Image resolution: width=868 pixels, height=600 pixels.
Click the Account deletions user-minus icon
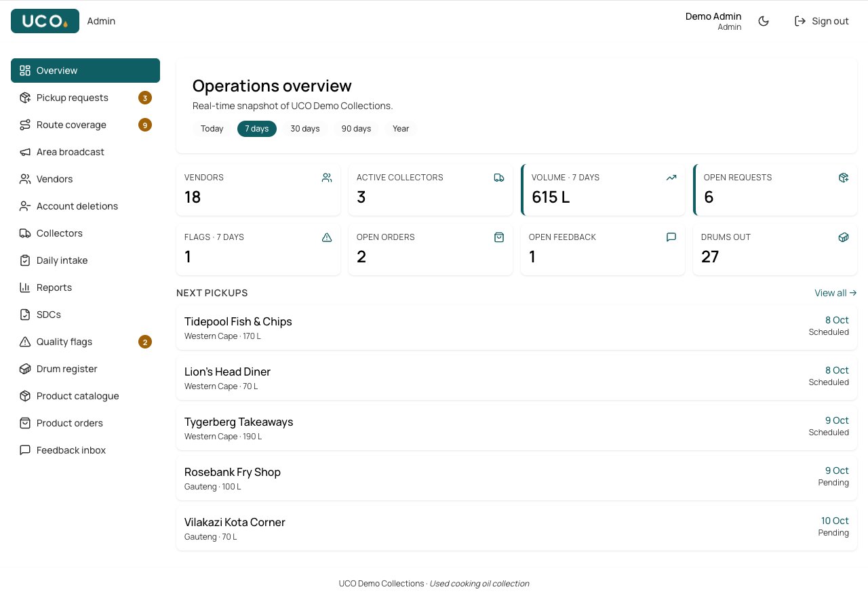25,206
